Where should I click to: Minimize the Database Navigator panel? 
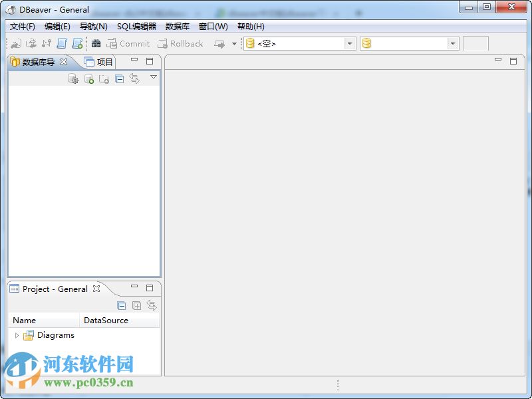134,61
